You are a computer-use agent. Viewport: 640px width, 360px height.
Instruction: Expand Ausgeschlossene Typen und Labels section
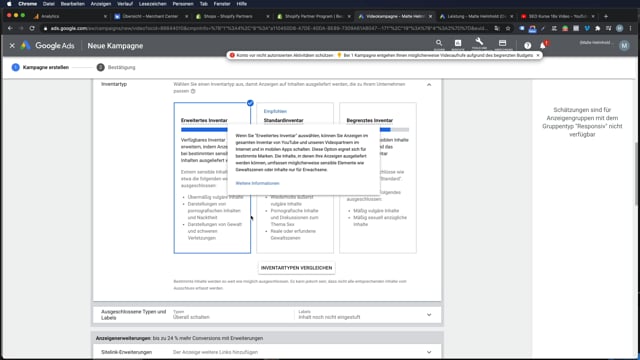coord(429,315)
